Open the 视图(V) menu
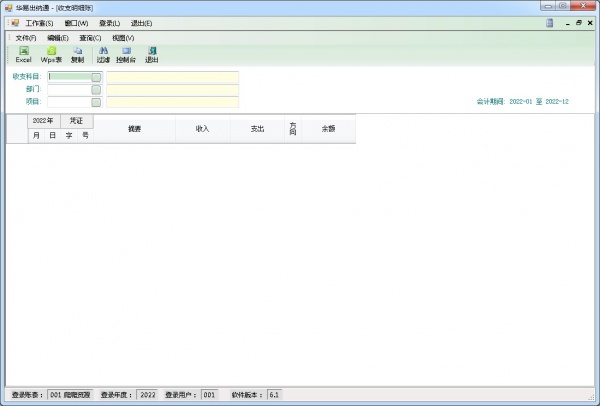 123,38
